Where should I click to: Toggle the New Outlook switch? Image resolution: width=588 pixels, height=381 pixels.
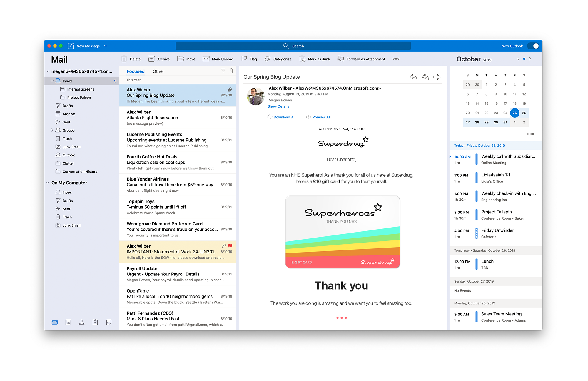coord(533,46)
